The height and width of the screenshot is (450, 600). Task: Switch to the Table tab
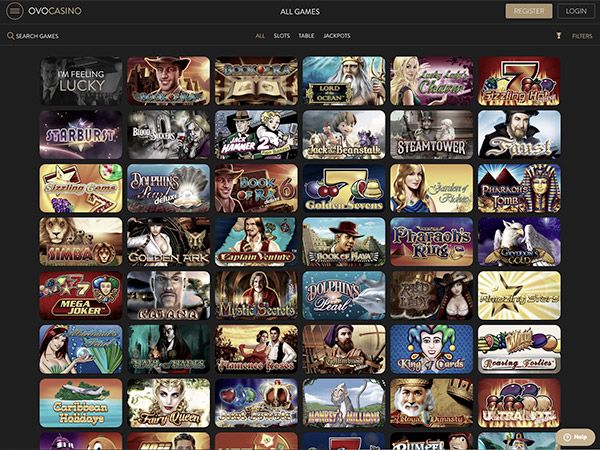coord(307,36)
